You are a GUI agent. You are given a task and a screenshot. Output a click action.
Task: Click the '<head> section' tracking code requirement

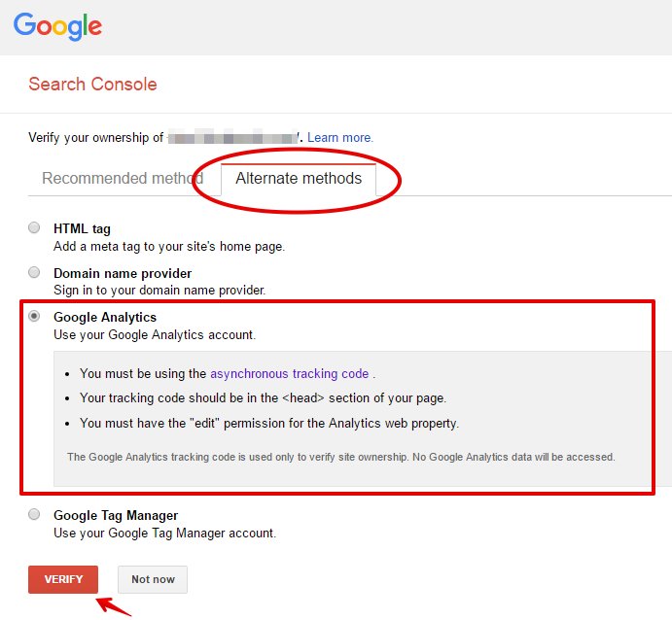(x=264, y=398)
